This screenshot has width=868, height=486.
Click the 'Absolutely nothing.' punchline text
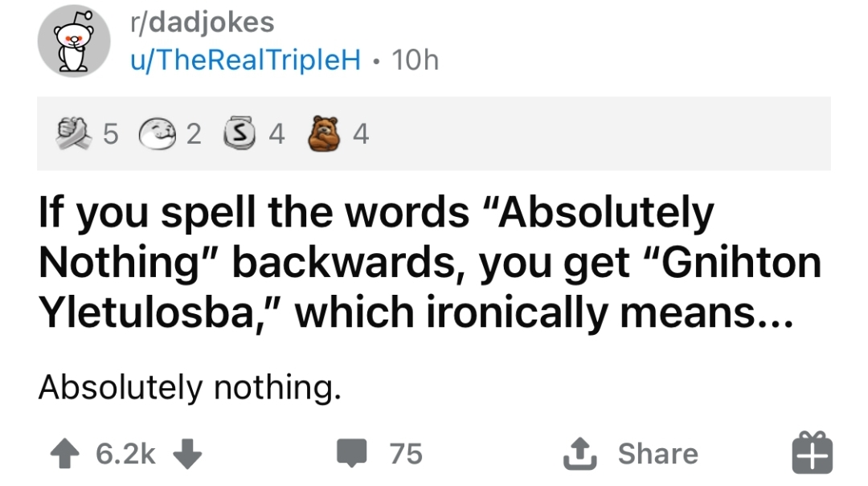pos(190,388)
